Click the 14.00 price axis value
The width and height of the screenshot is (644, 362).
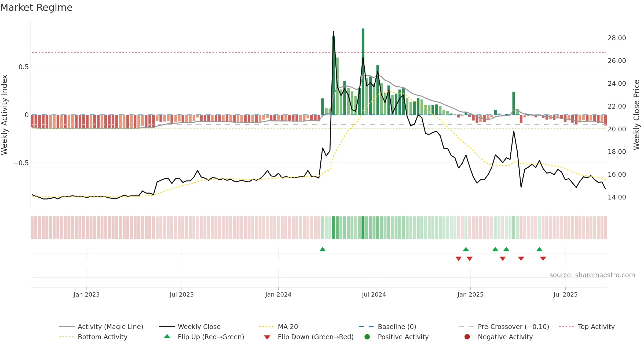tap(617, 197)
